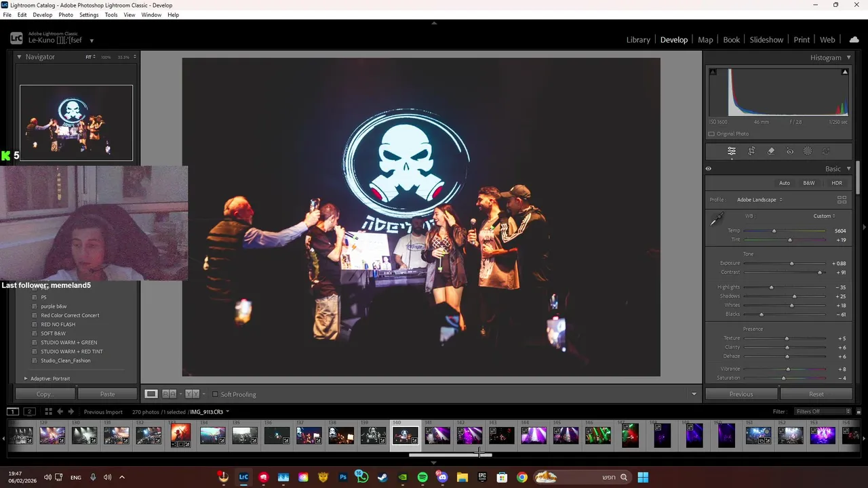Open cloud sync status icon
Image resolution: width=868 pixels, height=488 pixels.
click(854, 40)
